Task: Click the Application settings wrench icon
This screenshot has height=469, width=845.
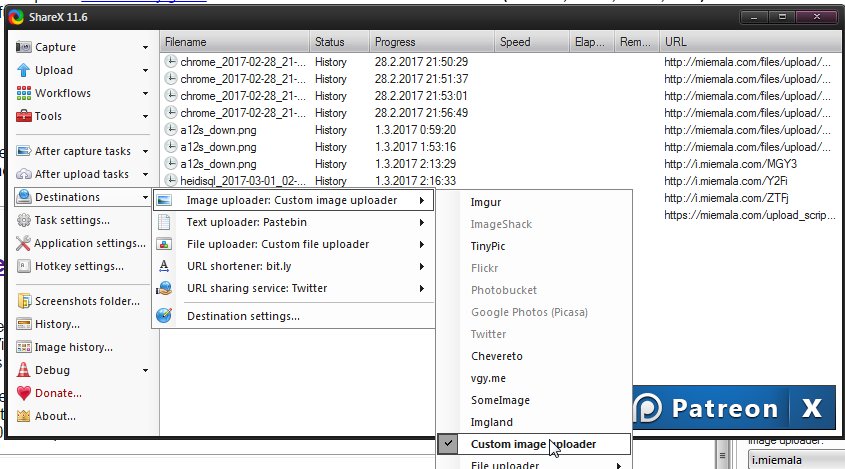Action: (x=23, y=243)
